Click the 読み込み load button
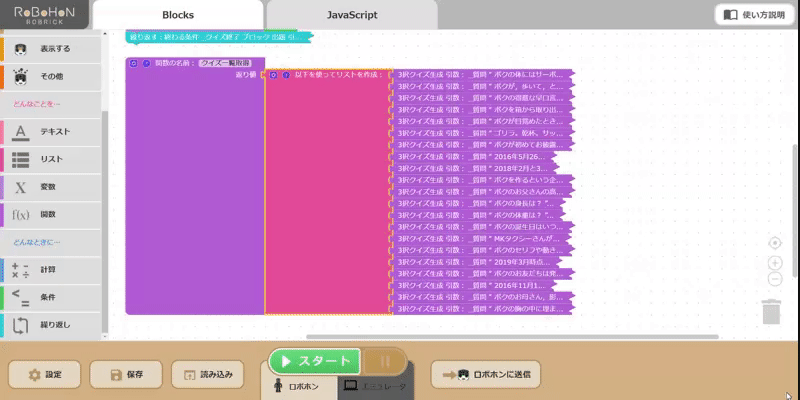Screen dimensions: 800x400 tap(208, 374)
